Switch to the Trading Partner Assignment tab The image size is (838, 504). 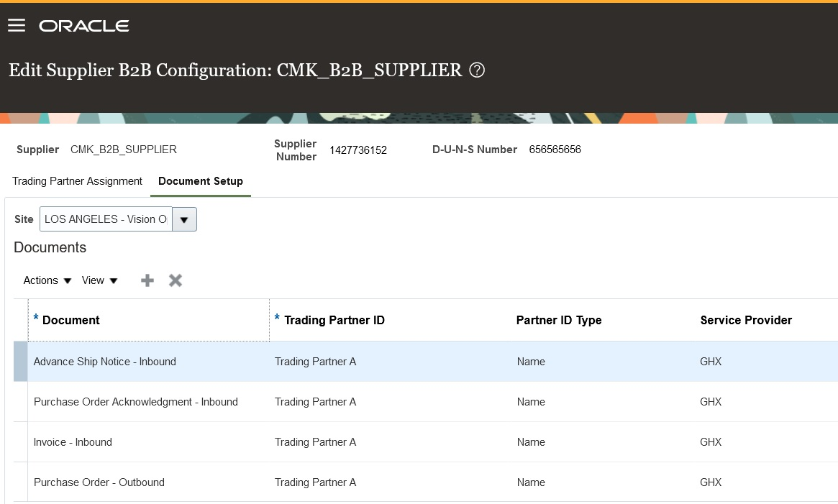[76, 181]
